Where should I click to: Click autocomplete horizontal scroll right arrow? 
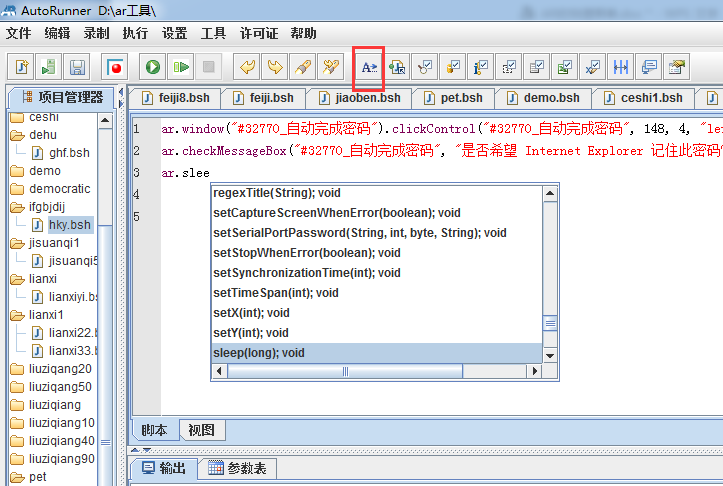click(x=534, y=371)
